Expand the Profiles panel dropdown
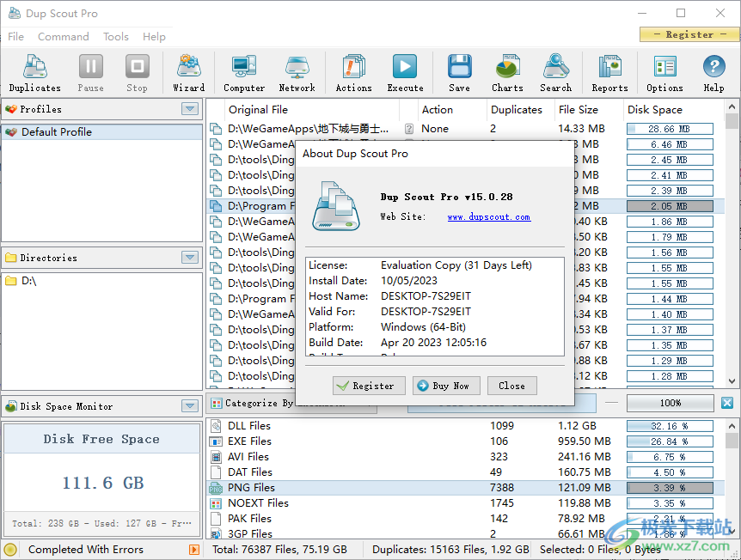741x560 pixels. click(190, 109)
